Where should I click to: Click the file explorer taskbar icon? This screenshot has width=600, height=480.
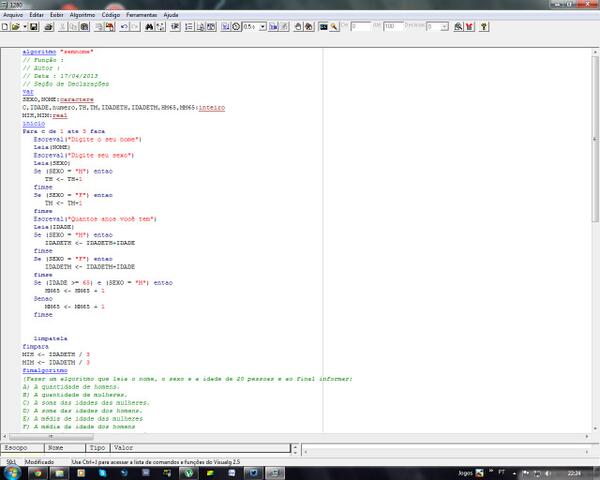pos(59,473)
